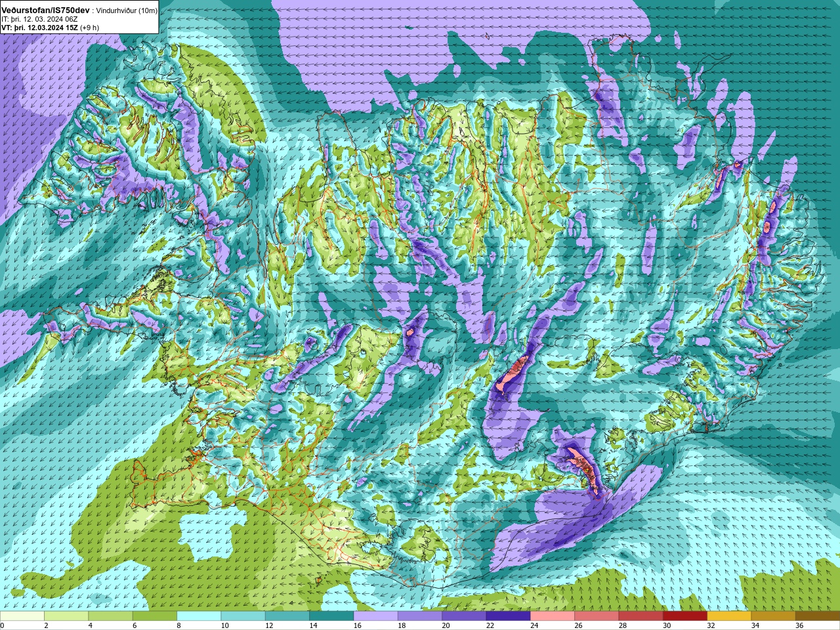The image size is (840, 630).
Task: Select the 10–12 cyan legend swatch
Action: 243,616
